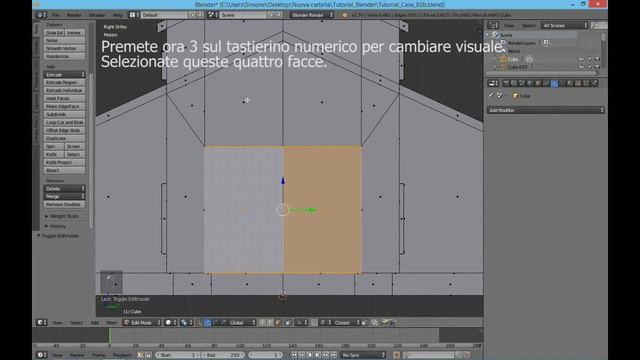
Task: Open the Render Layers properties tab icon
Action: point(514,83)
